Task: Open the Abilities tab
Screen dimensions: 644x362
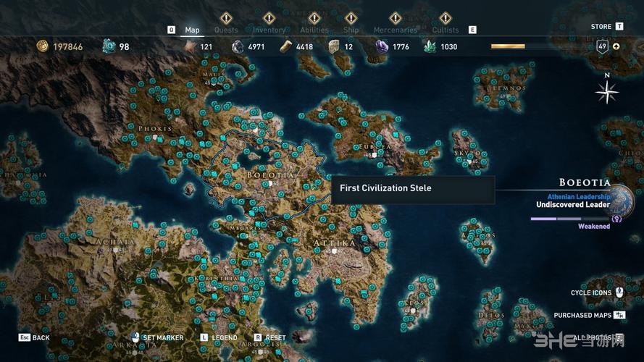Action: (x=314, y=30)
